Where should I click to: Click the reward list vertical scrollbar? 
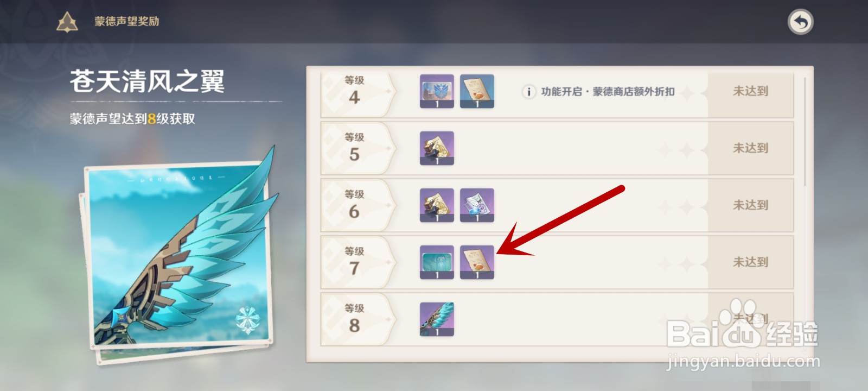805,131
